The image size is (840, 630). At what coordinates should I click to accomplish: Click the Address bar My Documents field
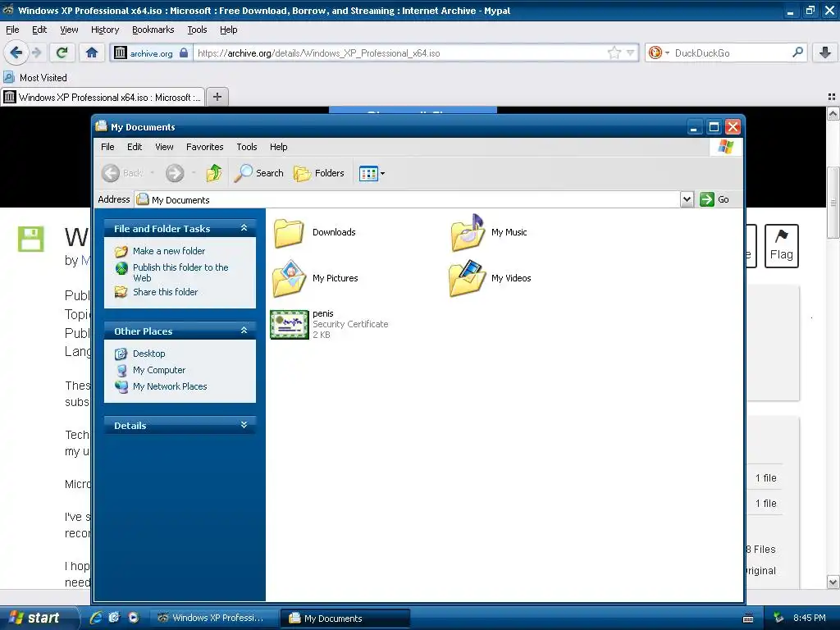point(408,200)
